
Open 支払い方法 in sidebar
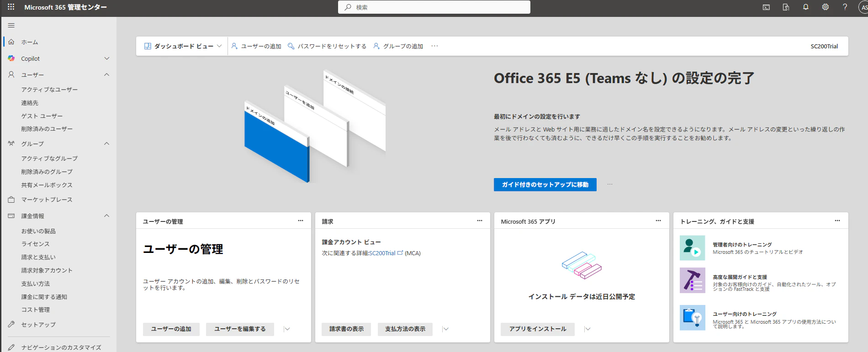pyautogui.click(x=35, y=284)
